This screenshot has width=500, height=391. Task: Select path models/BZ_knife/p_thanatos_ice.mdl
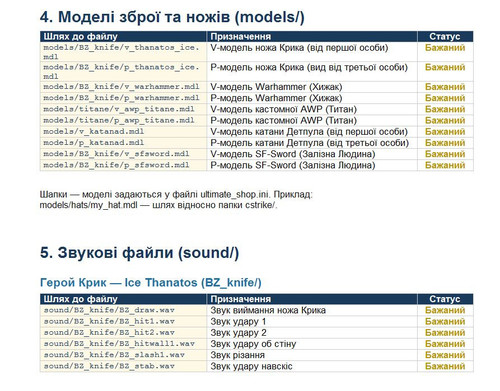point(121,72)
